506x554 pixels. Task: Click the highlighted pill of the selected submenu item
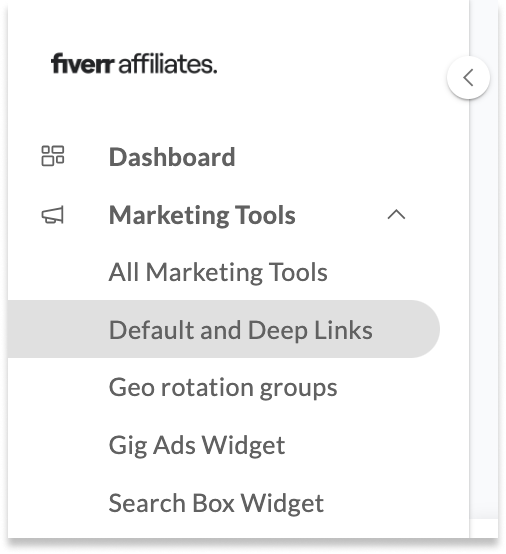[x=224, y=329]
